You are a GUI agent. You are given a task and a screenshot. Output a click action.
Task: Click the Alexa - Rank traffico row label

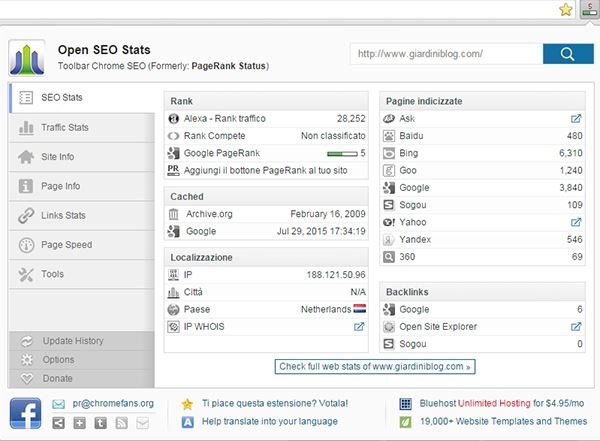point(225,119)
